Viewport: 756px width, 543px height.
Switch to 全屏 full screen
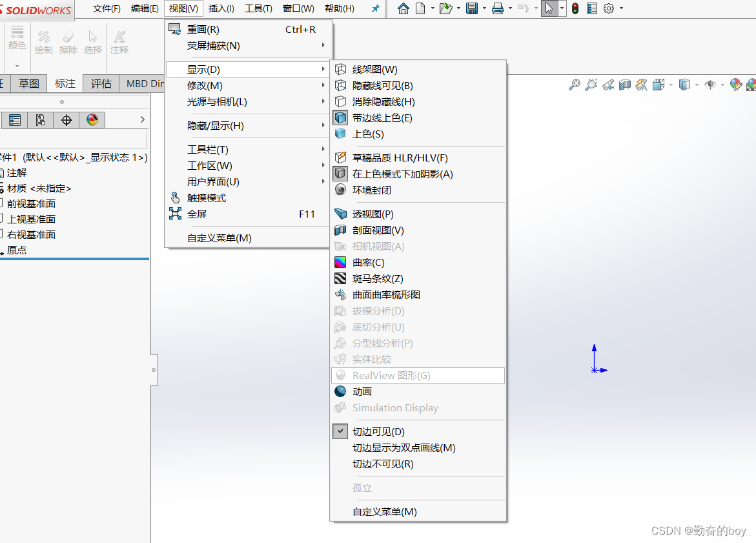point(249,214)
